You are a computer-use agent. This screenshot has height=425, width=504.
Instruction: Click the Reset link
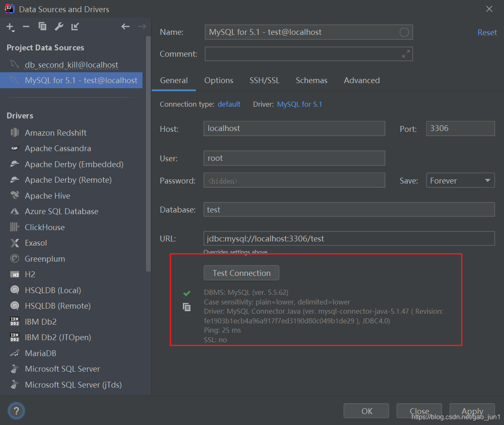tap(487, 32)
